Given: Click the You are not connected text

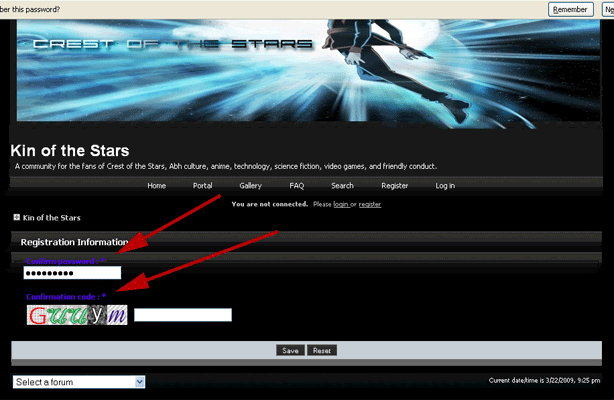Looking at the screenshot, I should click(x=269, y=204).
